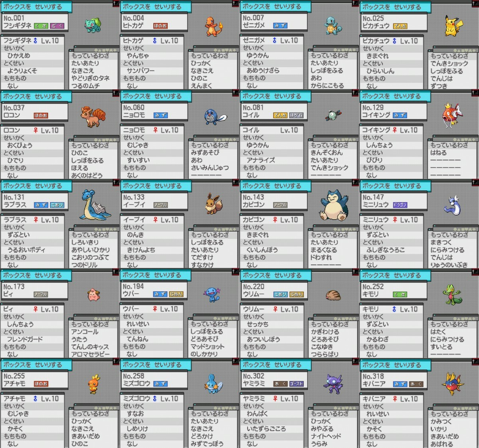Viewport: 479px width, 448px height.
Task: Click the move つららばり
Action: [x=325, y=354]
